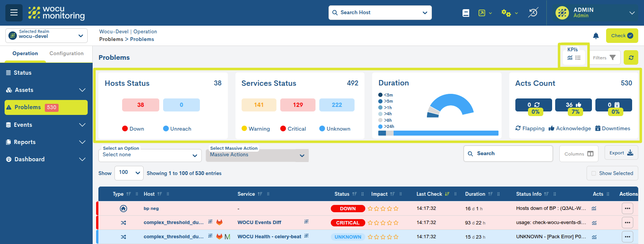This screenshot has height=244, width=644.
Task: Open the Show entries count dropdown
Action: [x=129, y=173]
